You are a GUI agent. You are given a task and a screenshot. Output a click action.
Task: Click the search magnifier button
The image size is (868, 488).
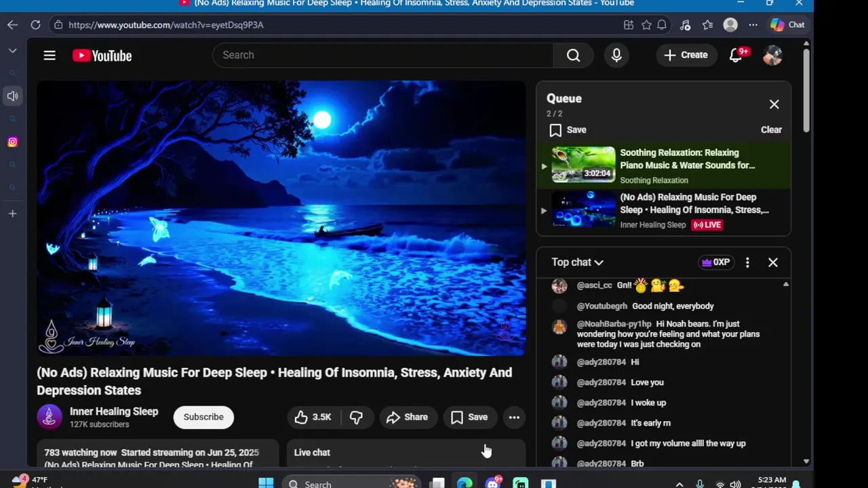point(573,56)
